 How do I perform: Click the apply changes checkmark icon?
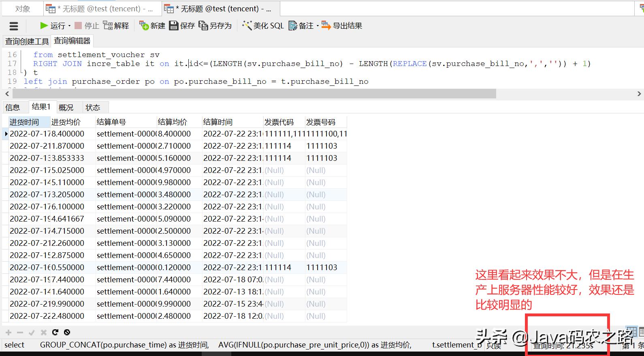click(x=32, y=333)
